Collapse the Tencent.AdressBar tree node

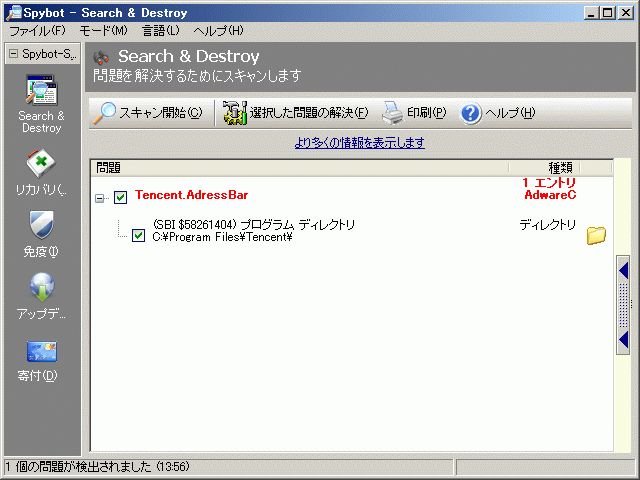[100, 198]
